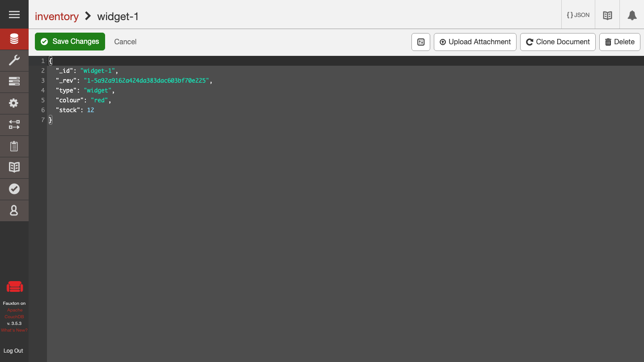
Task: Click the red CouchDB couch logo
Action: point(15,287)
